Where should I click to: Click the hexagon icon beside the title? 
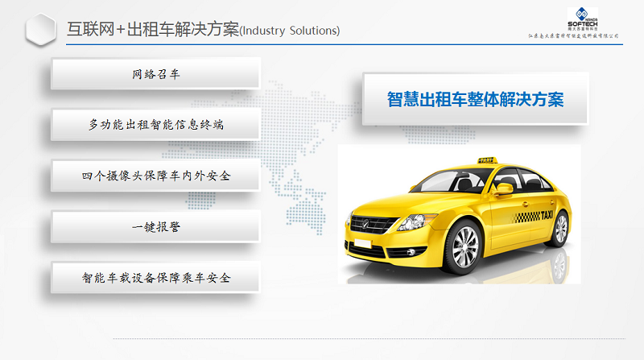click(x=40, y=29)
